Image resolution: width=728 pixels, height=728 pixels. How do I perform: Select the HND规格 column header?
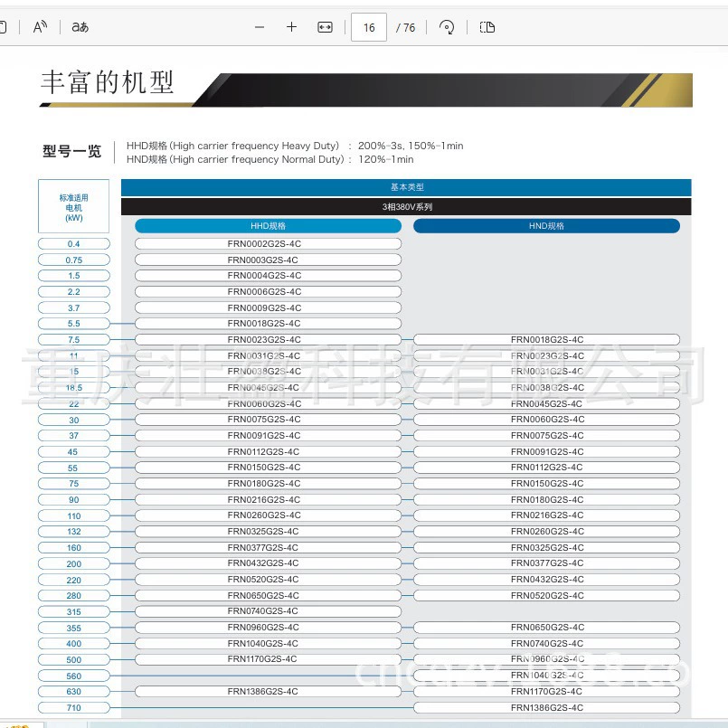(x=546, y=226)
